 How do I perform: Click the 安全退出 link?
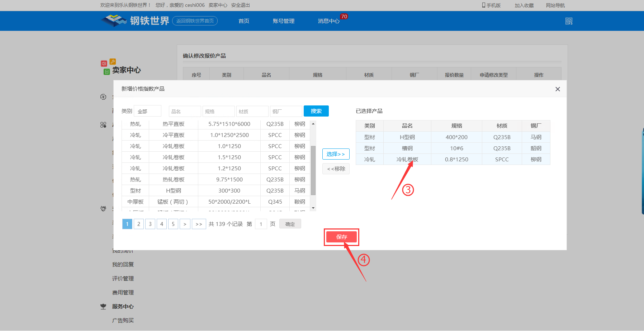pyautogui.click(x=241, y=5)
